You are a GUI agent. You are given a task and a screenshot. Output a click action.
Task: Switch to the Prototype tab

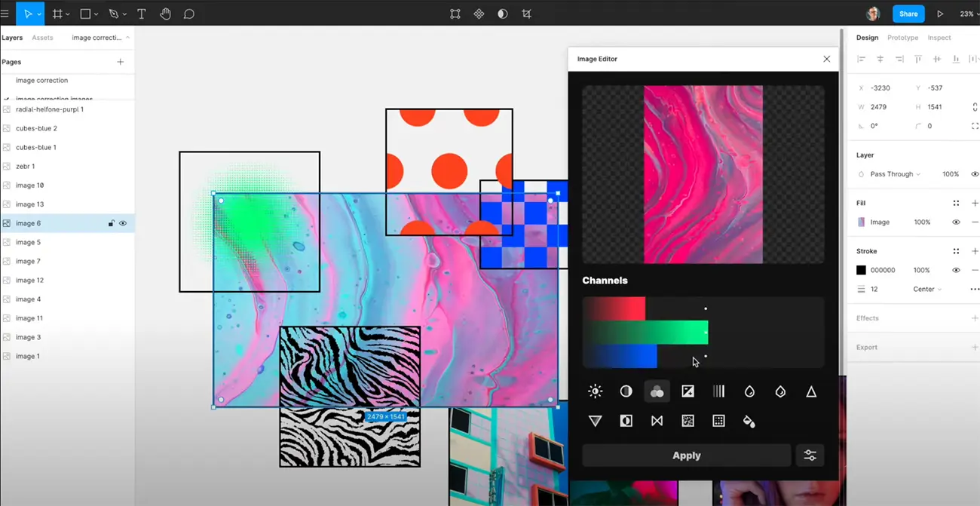click(x=902, y=38)
